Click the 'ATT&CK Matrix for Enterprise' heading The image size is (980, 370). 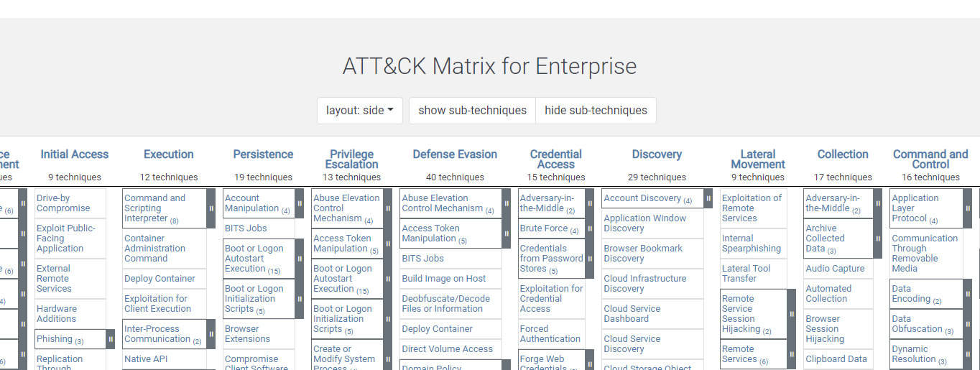(489, 66)
